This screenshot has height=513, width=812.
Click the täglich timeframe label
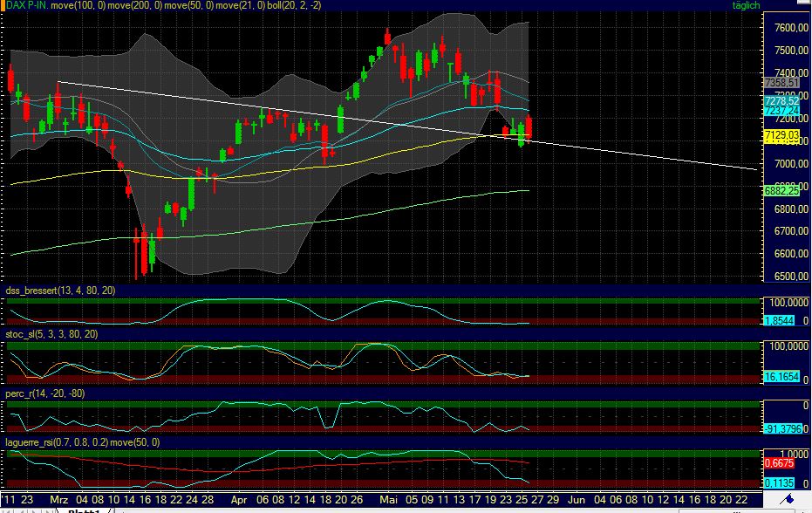746,5
